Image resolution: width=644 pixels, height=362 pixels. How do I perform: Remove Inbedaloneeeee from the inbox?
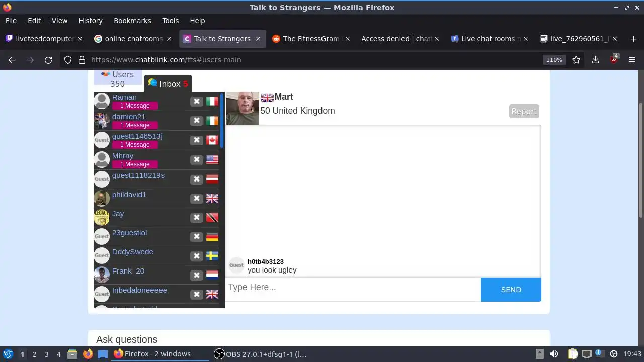(x=197, y=294)
